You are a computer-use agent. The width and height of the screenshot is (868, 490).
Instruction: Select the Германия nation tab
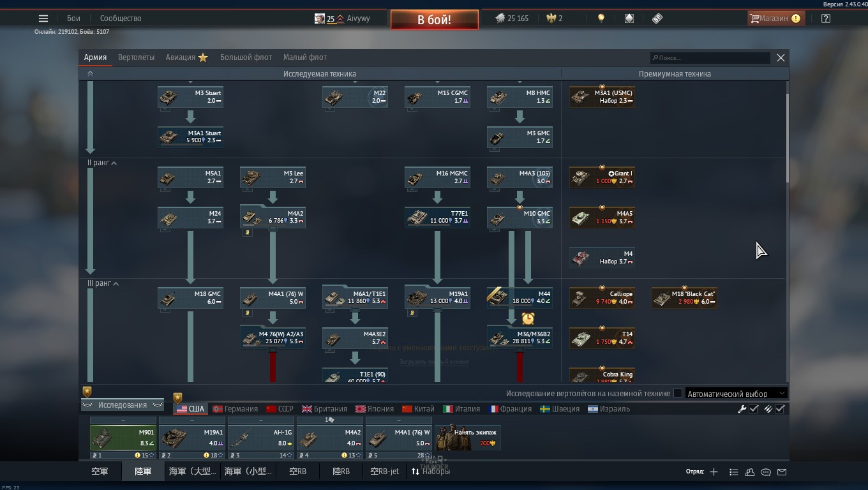pos(235,409)
